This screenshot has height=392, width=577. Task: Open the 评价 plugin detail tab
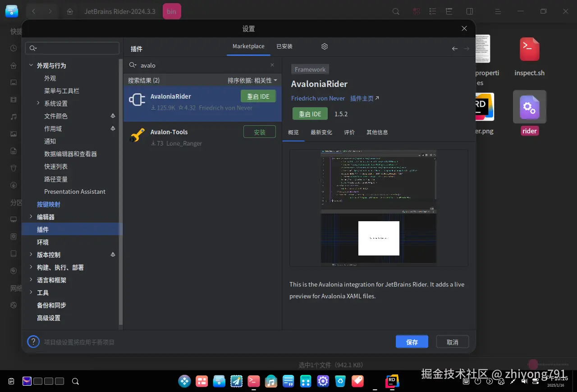tap(349, 132)
